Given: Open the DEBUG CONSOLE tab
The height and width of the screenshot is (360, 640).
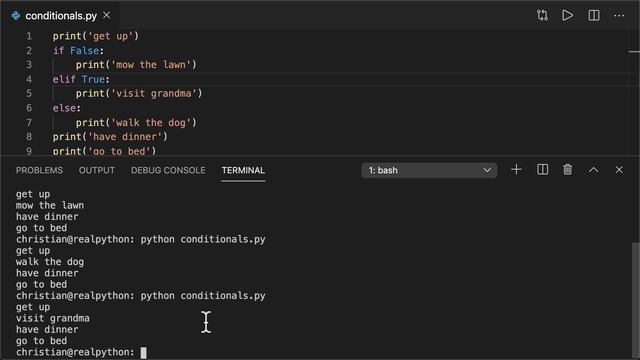Looking at the screenshot, I should coord(168,170).
